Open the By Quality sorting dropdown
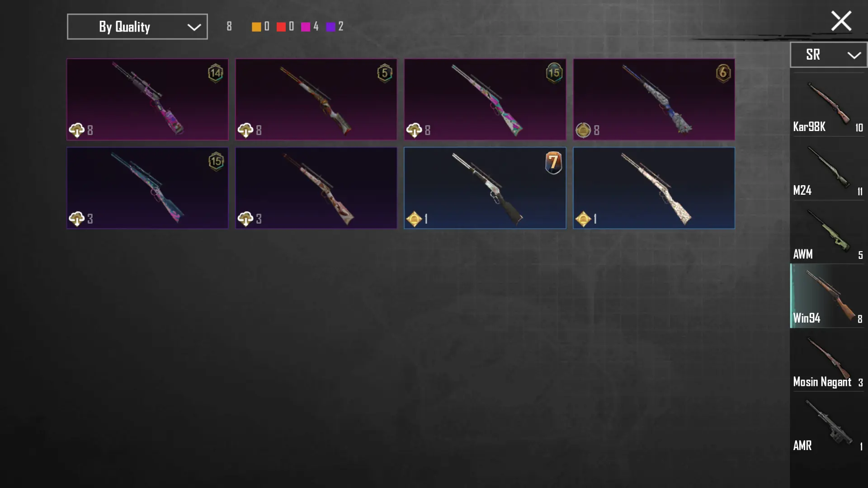The height and width of the screenshot is (488, 868). pyautogui.click(x=137, y=27)
